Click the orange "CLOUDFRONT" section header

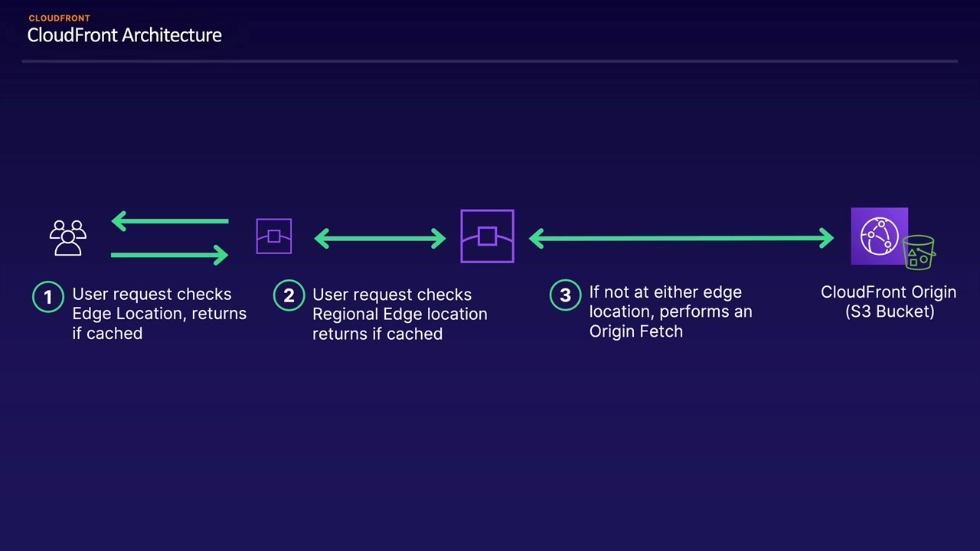coord(59,18)
